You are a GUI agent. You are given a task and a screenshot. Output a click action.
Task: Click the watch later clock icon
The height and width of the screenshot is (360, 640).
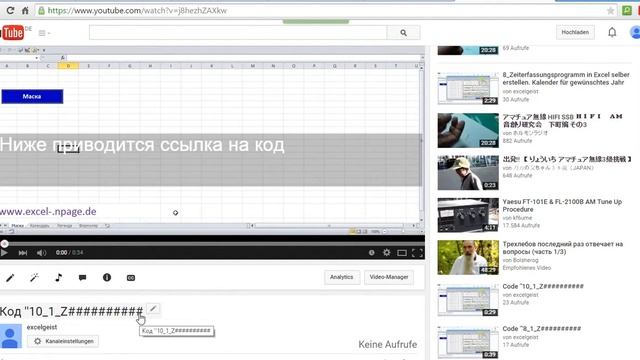[371, 253]
